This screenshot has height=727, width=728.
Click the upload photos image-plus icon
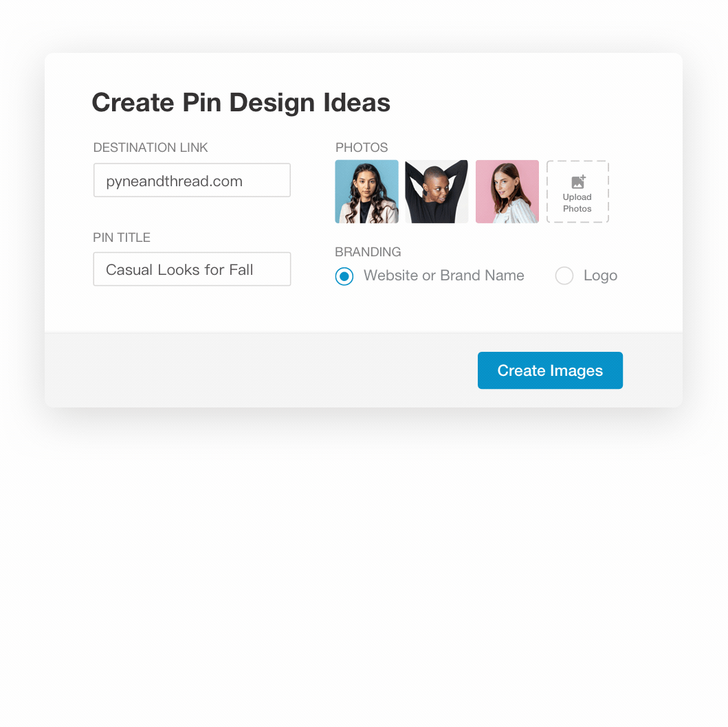[x=578, y=182]
